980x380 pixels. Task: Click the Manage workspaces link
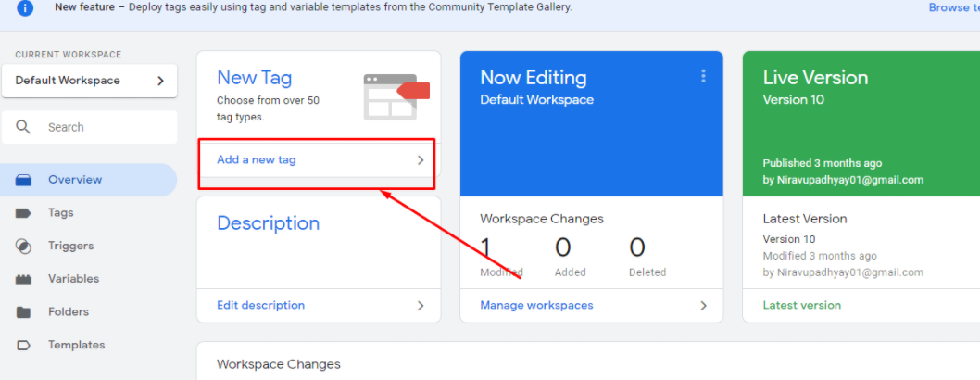pyautogui.click(x=536, y=306)
